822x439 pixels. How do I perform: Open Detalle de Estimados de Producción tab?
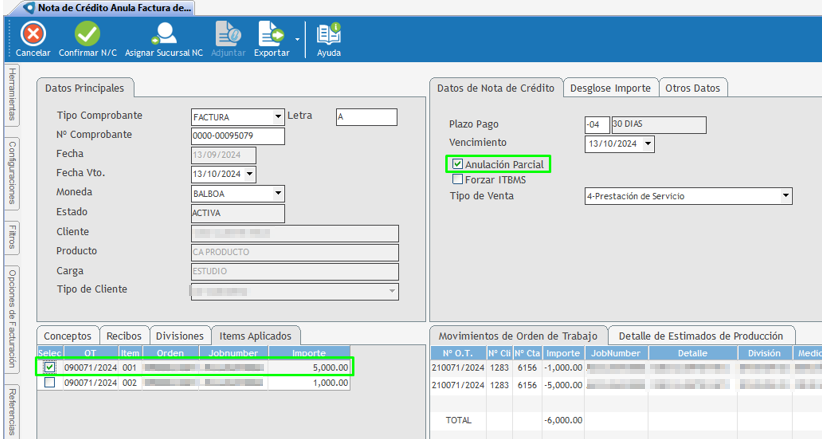pyautogui.click(x=701, y=335)
